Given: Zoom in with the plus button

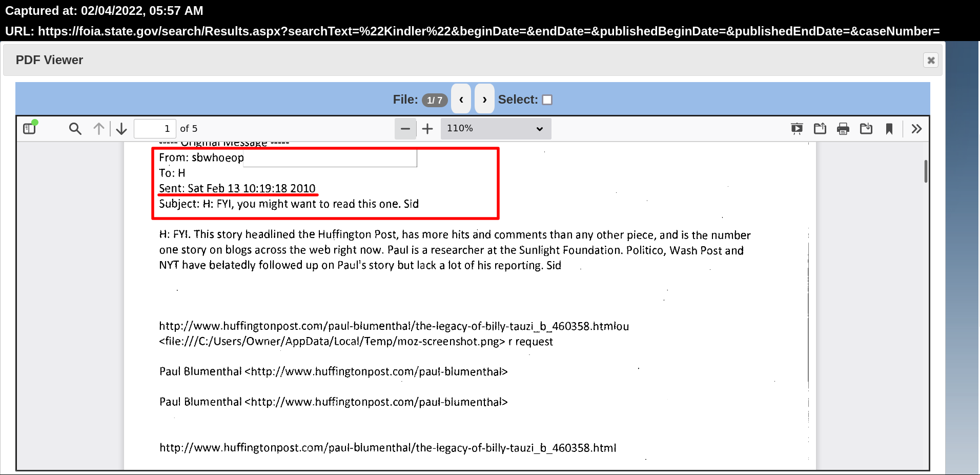Looking at the screenshot, I should pyautogui.click(x=427, y=128).
